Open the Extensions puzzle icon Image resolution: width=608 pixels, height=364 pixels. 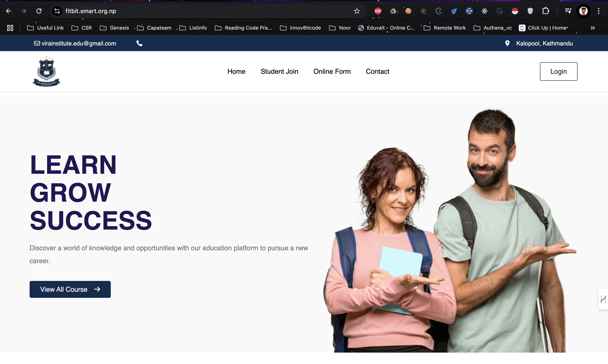pyautogui.click(x=545, y=11)
